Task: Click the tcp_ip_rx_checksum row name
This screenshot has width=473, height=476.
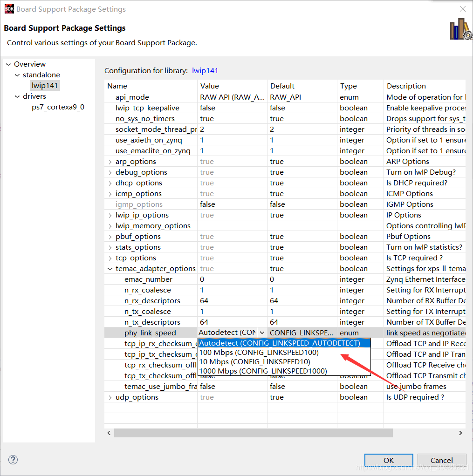Action: click(160, 344)
